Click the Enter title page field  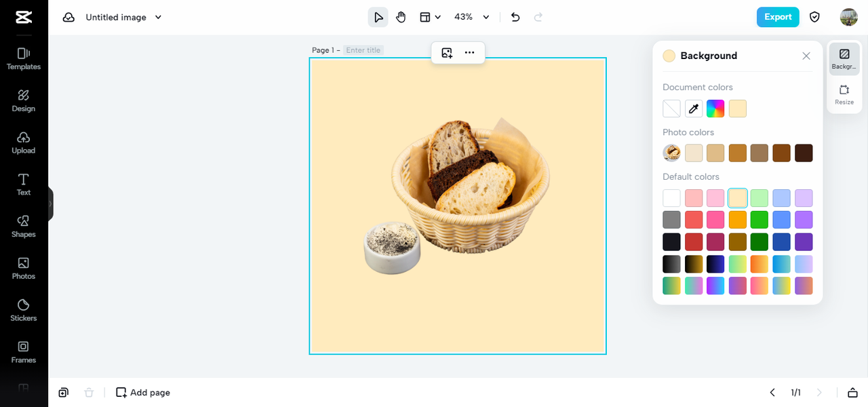click(363, 50)
